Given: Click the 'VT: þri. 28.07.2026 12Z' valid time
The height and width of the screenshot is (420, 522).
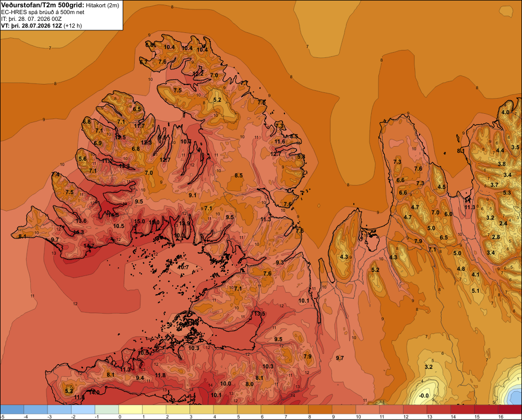Looking at the screenshot, I should [x=31, y=26].
